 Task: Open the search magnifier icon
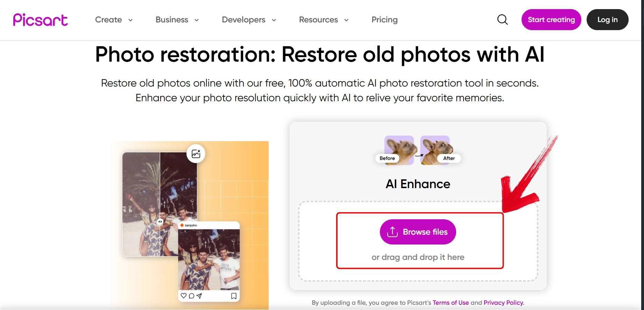coord(502,20)
